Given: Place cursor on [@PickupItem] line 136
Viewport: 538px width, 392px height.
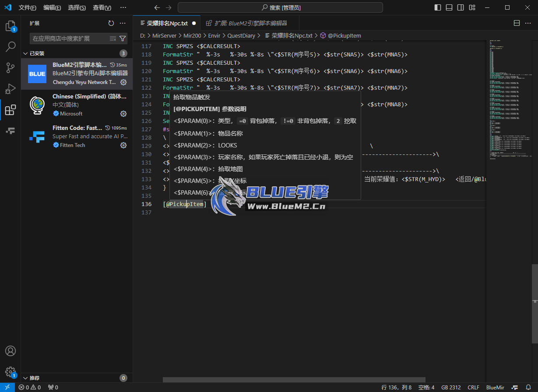Looking at the screenshot, I should [x=184, y=204].
